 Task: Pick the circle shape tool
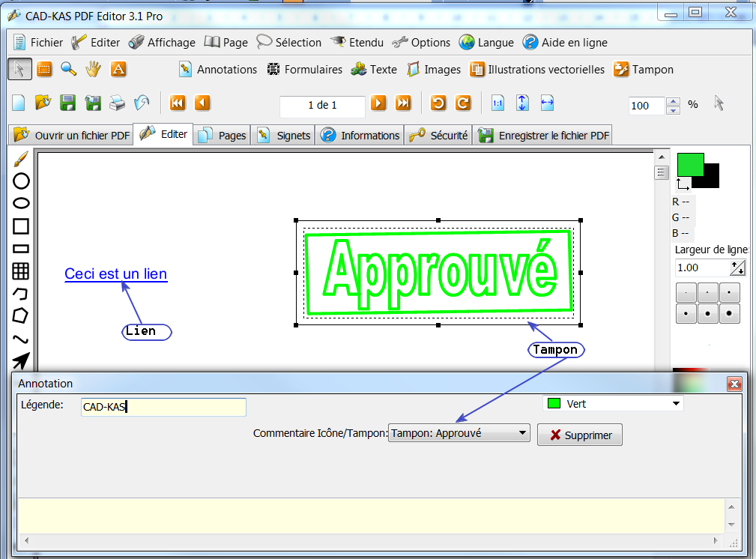(21, 181)
